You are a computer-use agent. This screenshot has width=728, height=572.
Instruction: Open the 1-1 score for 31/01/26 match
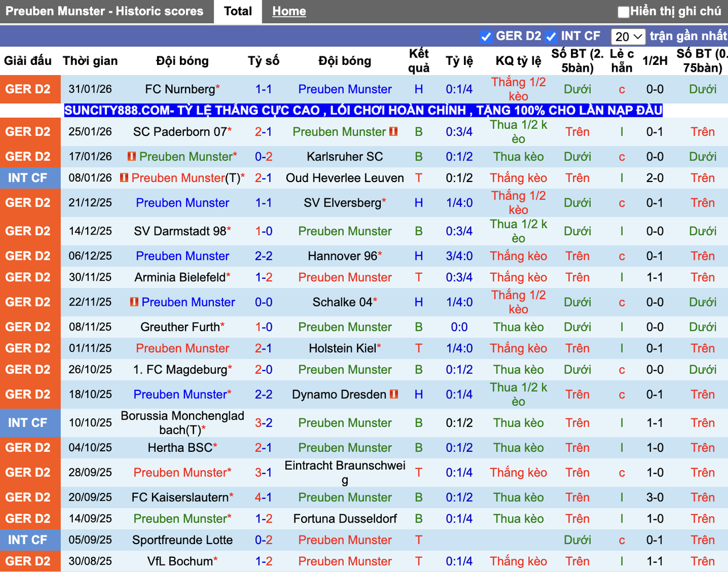click(264, 89)
